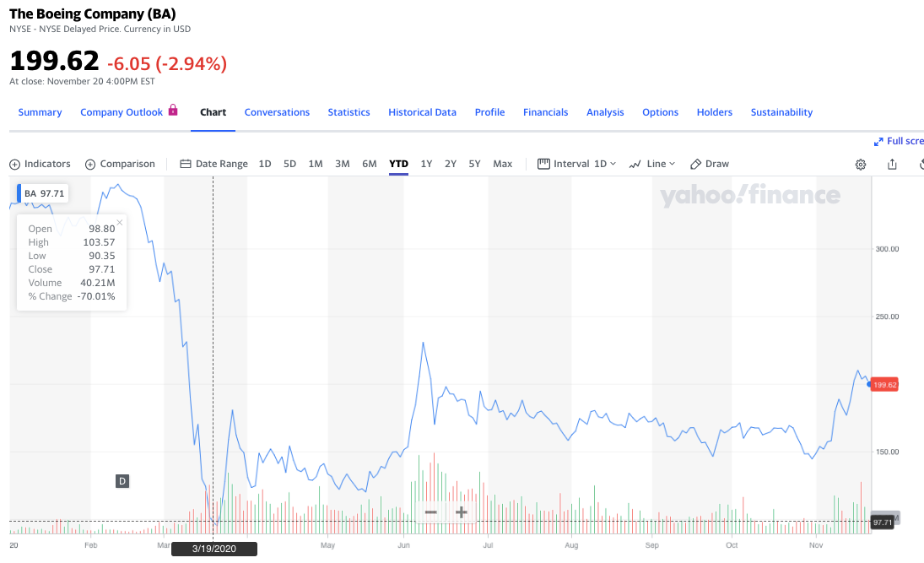Click the Jun label on time axis
Viewport: 924px width, 563px height.
(403, 545)
